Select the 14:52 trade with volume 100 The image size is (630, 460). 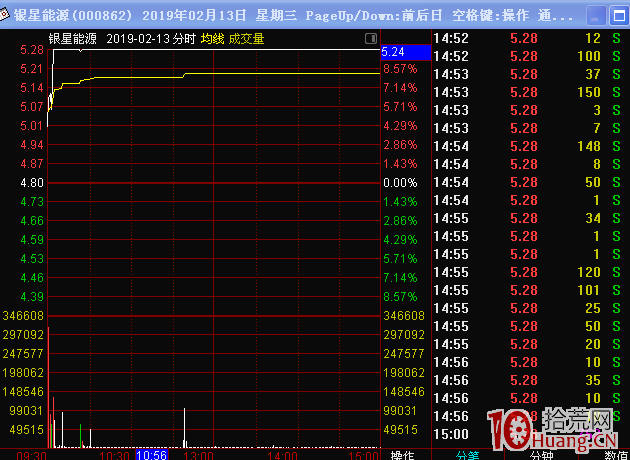[531, 56]
